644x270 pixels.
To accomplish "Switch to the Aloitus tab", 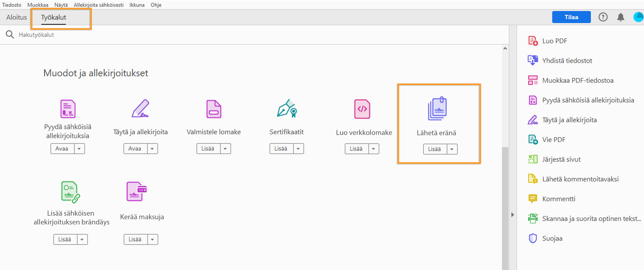I will coord(16,17).
